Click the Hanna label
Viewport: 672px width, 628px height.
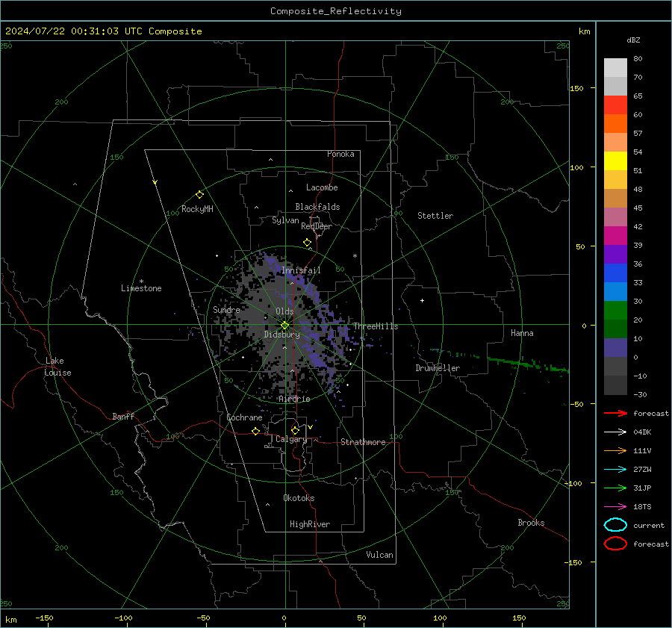click(522, 333)
